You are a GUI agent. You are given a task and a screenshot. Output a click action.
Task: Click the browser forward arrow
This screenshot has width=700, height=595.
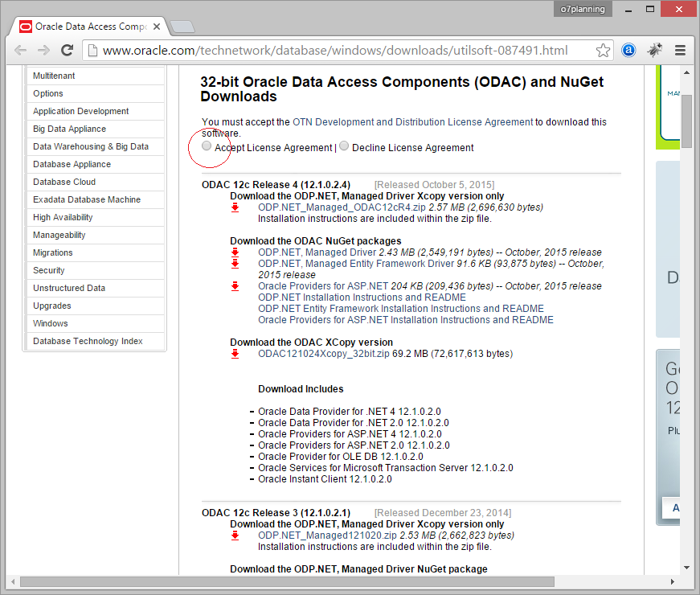point(43,51)
